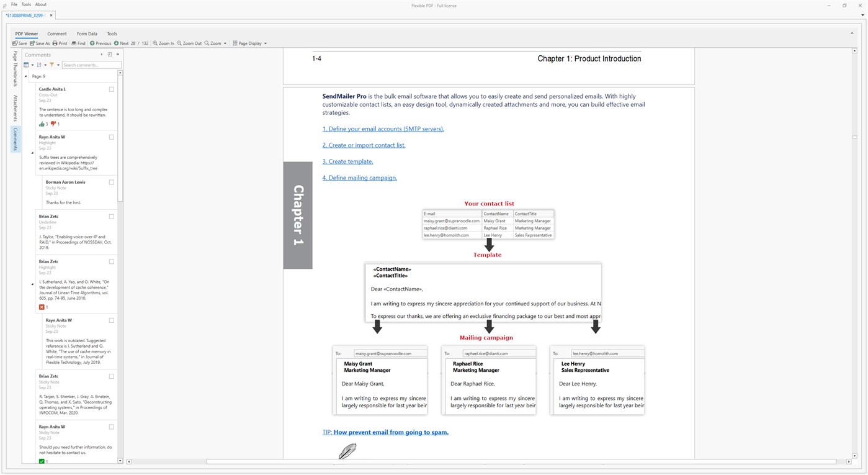Open the Print dialog via the Print icon
This screenshot has width=868, height=475.
pyautogui.click(x=60, y=43)
